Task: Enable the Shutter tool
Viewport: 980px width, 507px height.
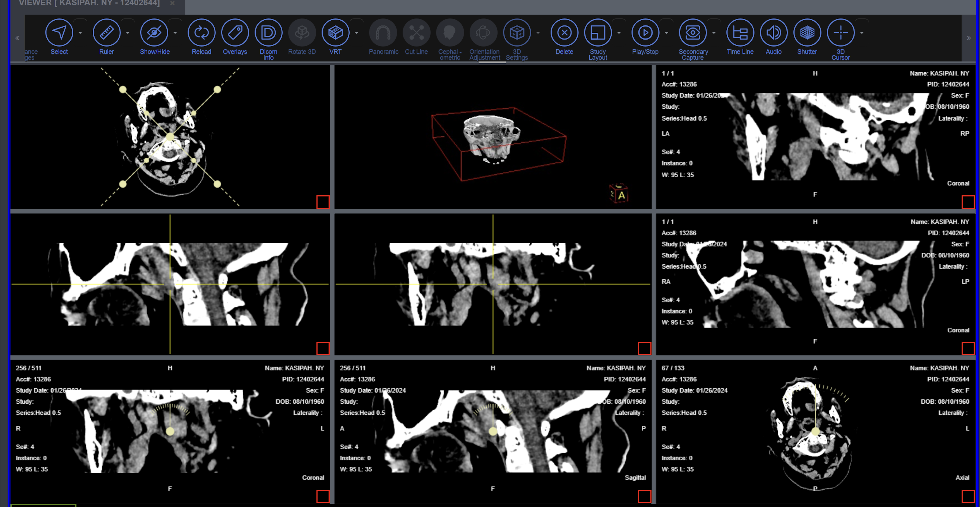Action: coord(807,32)
